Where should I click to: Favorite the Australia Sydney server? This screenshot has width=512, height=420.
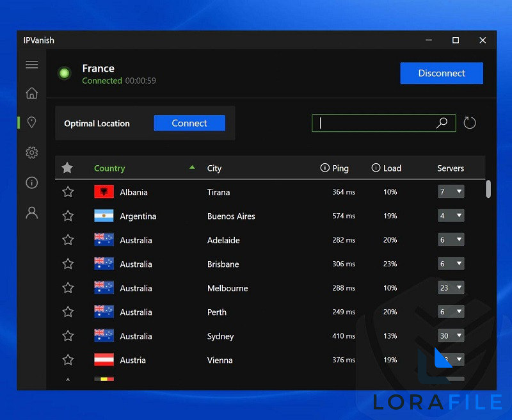[68, 336]
